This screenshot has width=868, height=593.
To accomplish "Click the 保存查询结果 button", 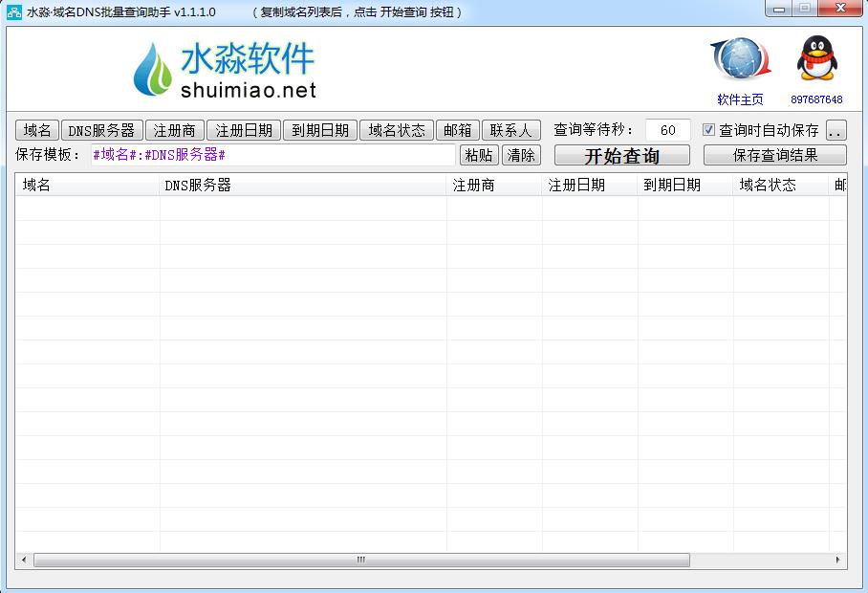I will tap(774, 155).
